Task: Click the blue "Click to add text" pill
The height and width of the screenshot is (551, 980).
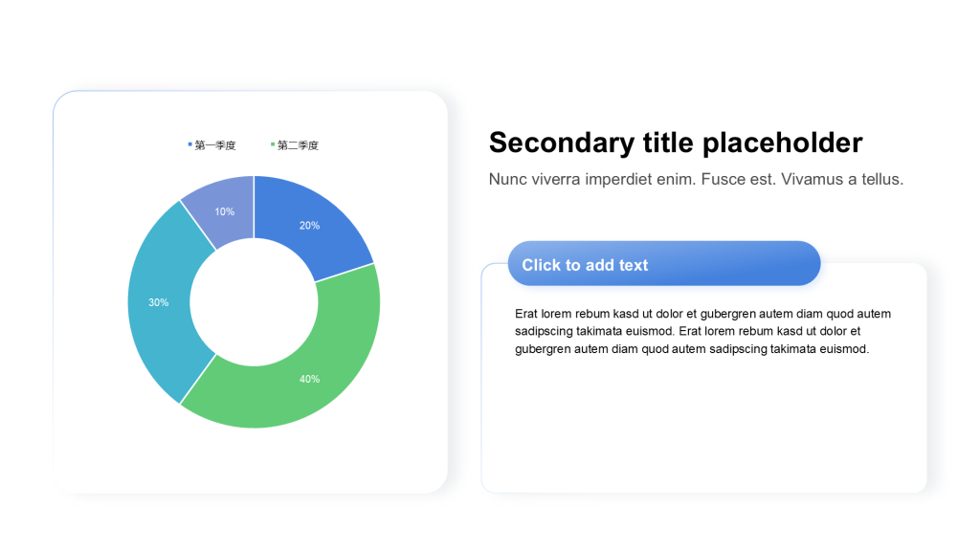Action: coord(663,264)
